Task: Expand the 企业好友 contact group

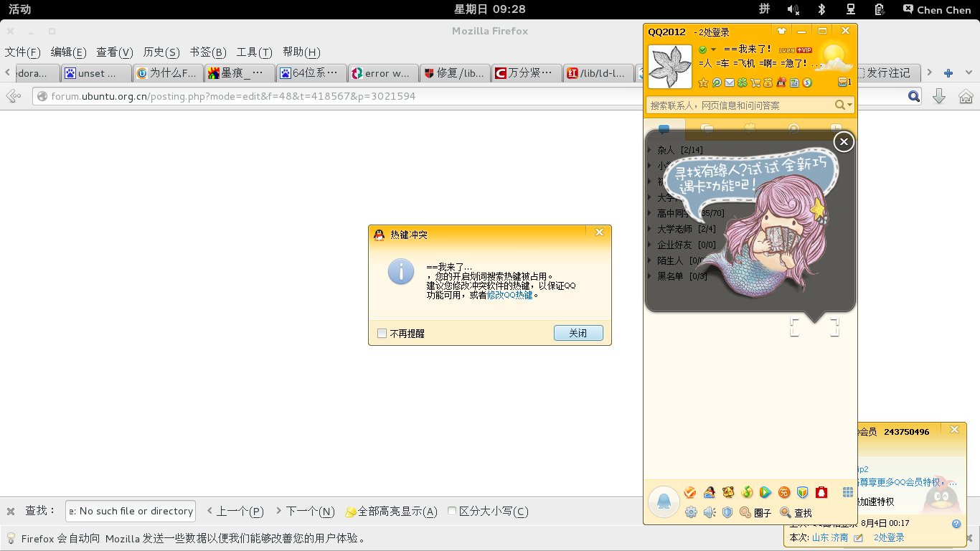Action: (x=649, y=245)
